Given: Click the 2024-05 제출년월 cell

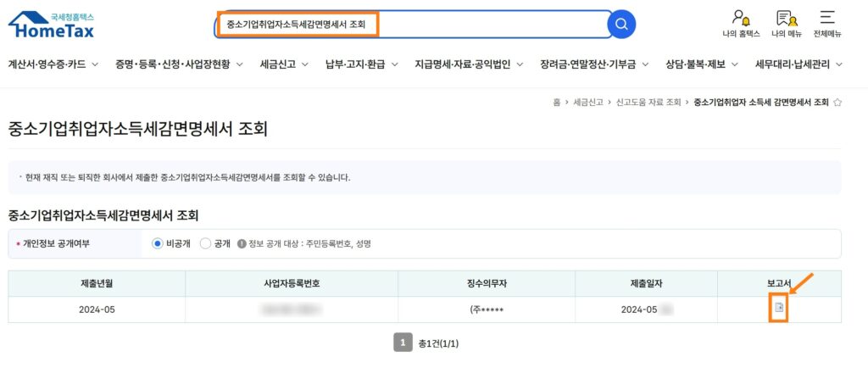Looking at the screenshot, I should pos(97,309).
